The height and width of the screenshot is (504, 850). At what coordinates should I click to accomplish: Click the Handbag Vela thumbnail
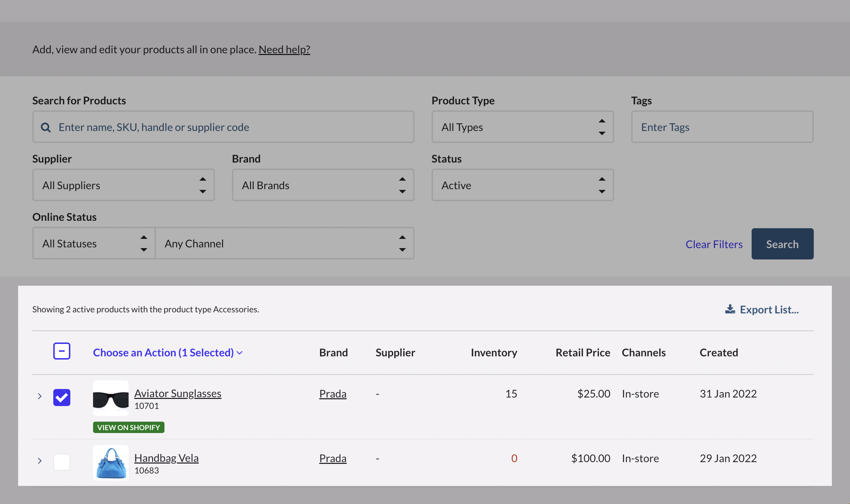pyautogui.click(x=111, y=463)
